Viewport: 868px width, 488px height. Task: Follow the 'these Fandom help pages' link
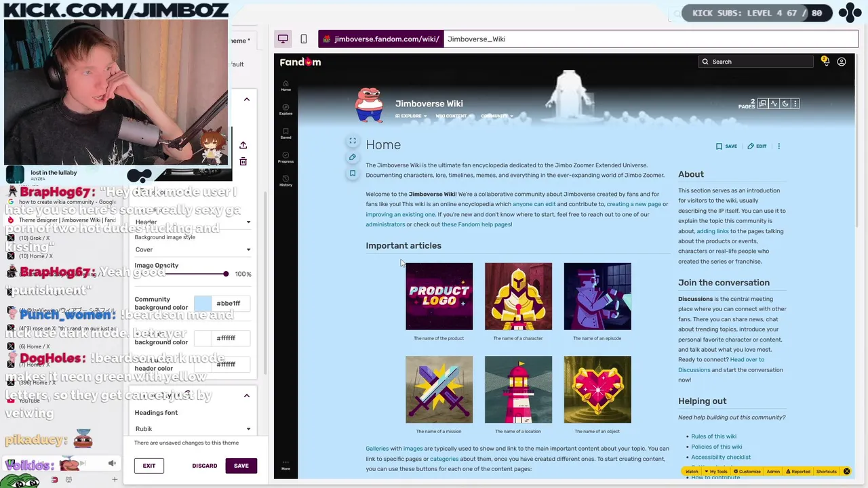point(476,224)
